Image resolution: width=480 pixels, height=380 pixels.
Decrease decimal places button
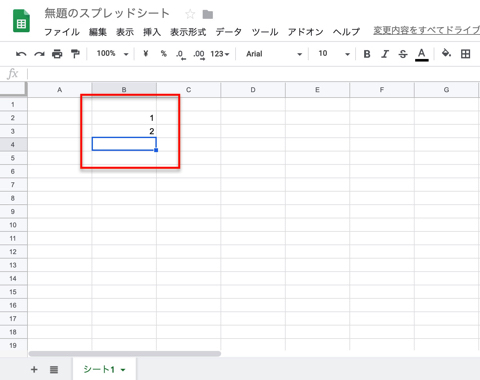(180, 54)
